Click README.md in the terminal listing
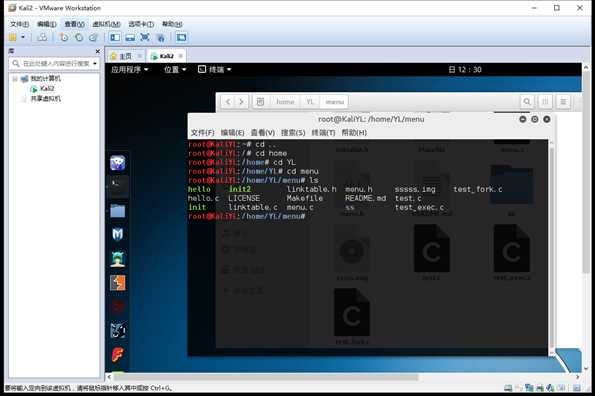Image resolution: width=595 pixels, height=396 pixels. [x=365, y=198]
